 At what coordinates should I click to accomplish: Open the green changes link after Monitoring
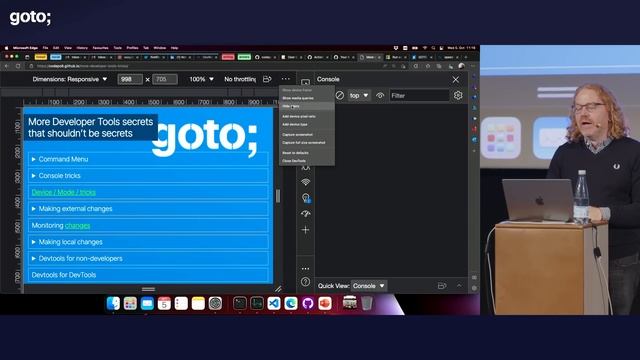pos(78,225)
